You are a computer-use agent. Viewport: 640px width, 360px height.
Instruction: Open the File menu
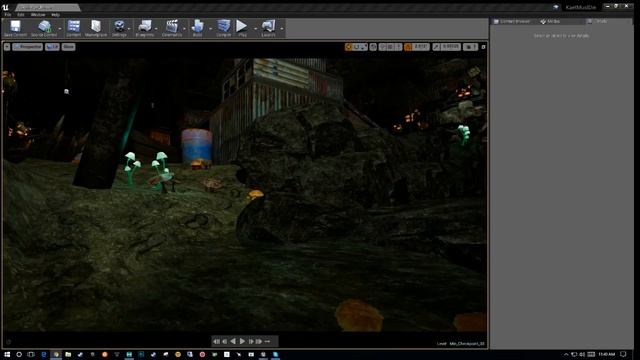(8, 15)
